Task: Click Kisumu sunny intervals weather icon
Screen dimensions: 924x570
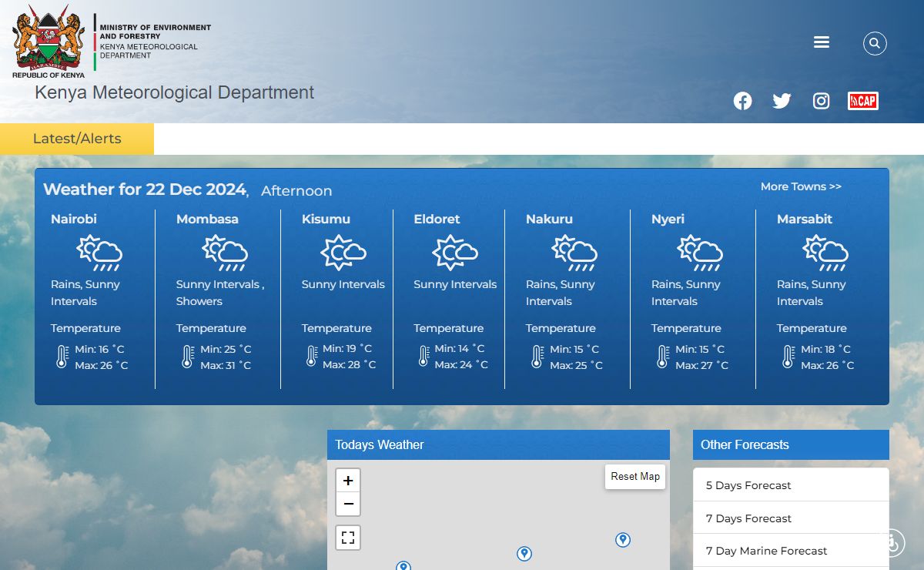Action: coord(343,253)
